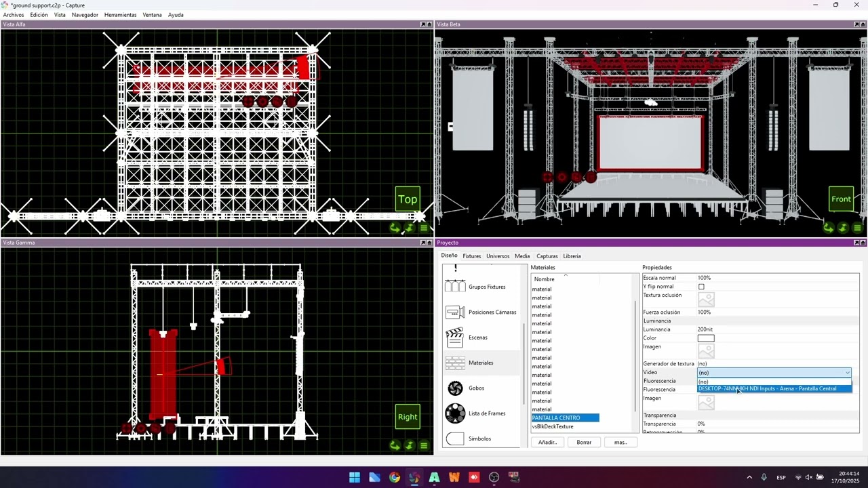868x488 pixels.
Task: Switch to the Diseño tab
Action: (449, 256)
